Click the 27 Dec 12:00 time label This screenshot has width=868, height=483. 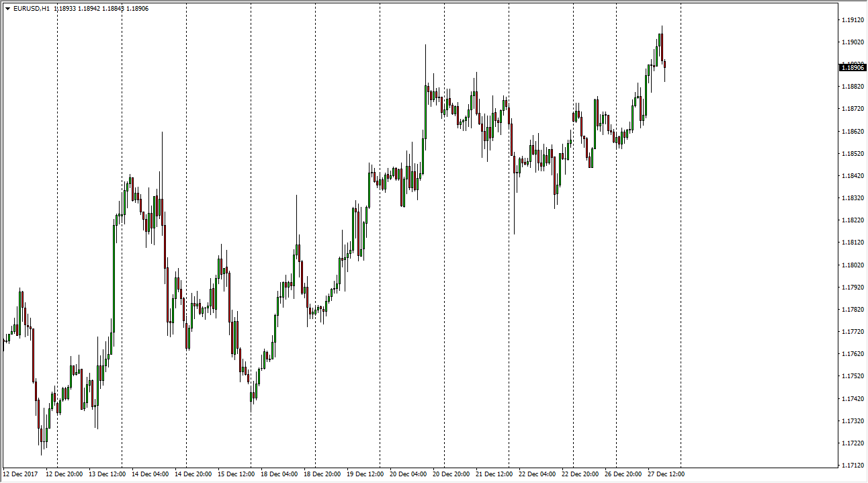point(666,474)
